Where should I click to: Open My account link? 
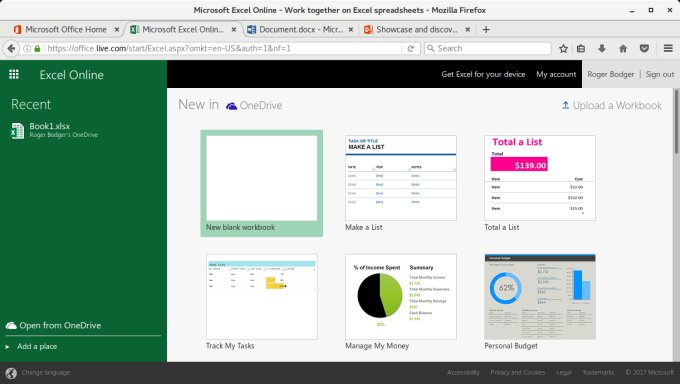(x=556, y=74)
